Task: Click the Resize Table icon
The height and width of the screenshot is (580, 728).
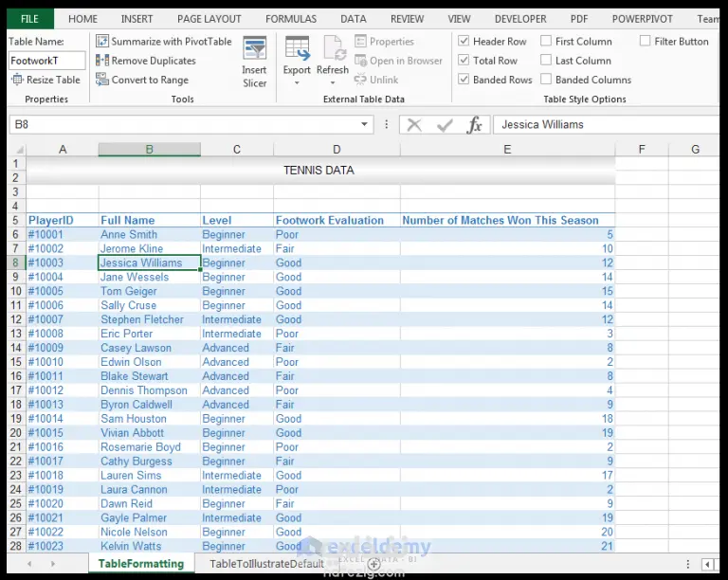Action: pos(17,80)
